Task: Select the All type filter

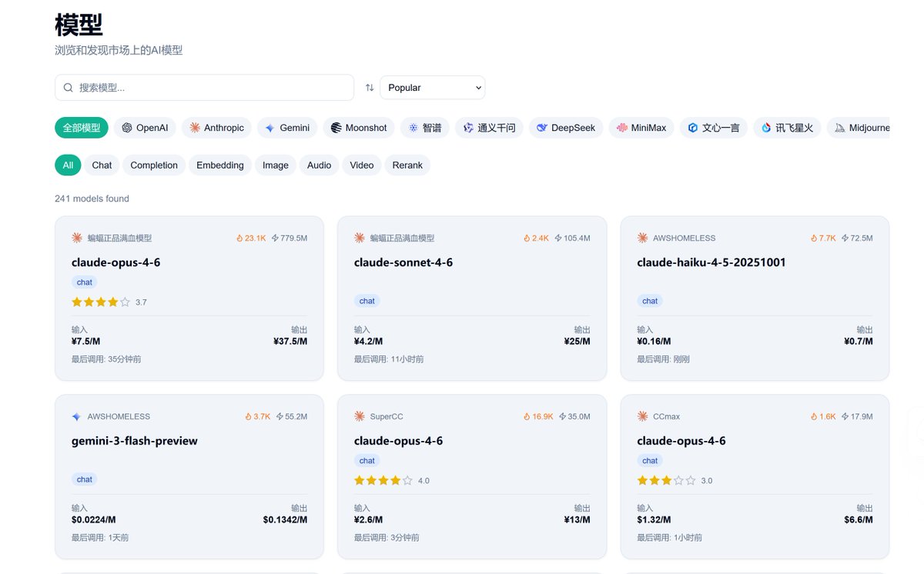Action: [x=68, y=165]
